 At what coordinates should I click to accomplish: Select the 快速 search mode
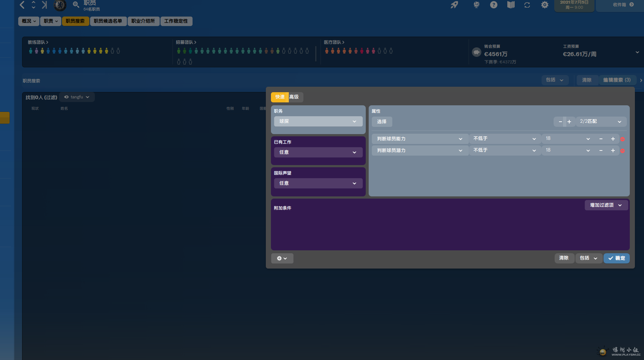(280, 97)
